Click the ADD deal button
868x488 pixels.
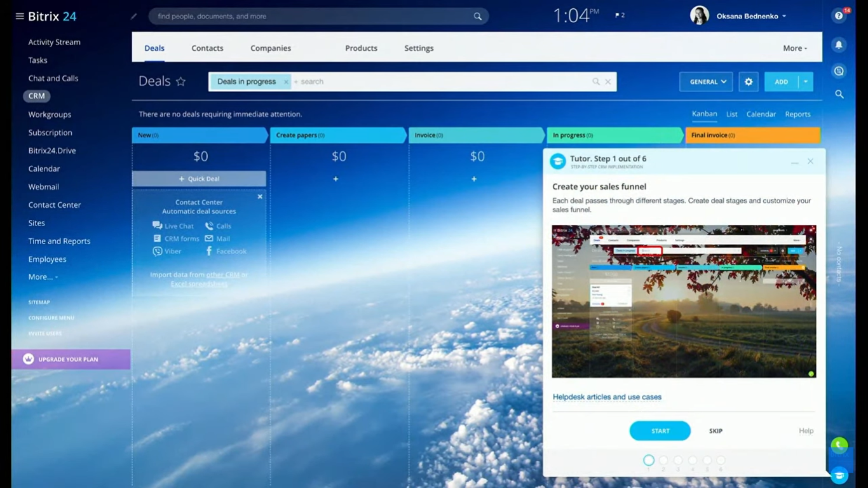tap(782, 81)
